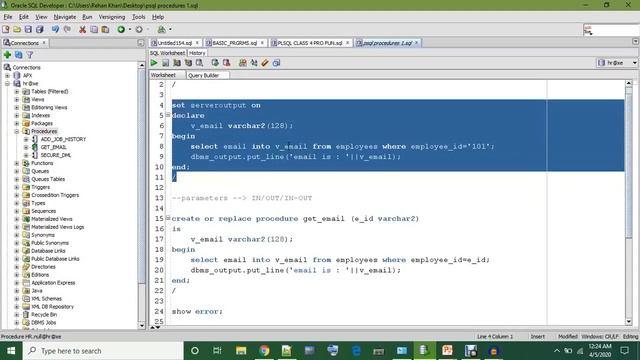This screenshot has height=360, width=640.
Task: Open the File menu
Action: pos(8,17)
